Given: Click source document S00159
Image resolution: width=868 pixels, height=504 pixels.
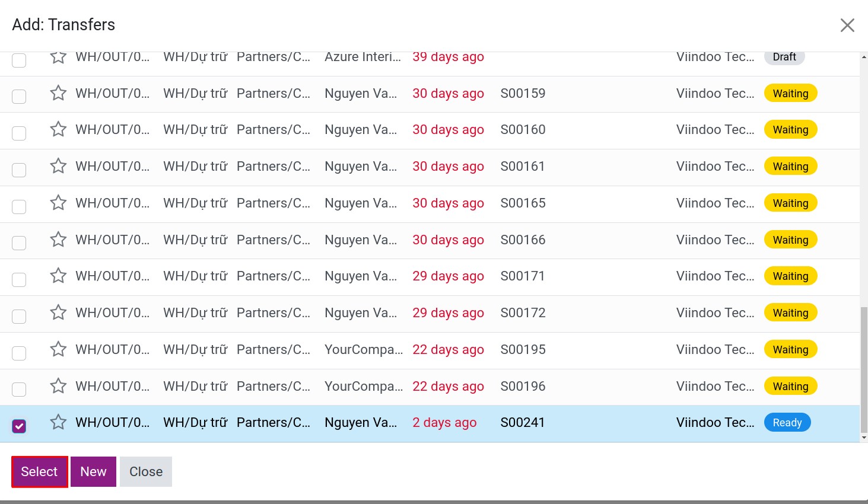Looking at the screenshot, I should pyautogui.click(x=523, y=93).
